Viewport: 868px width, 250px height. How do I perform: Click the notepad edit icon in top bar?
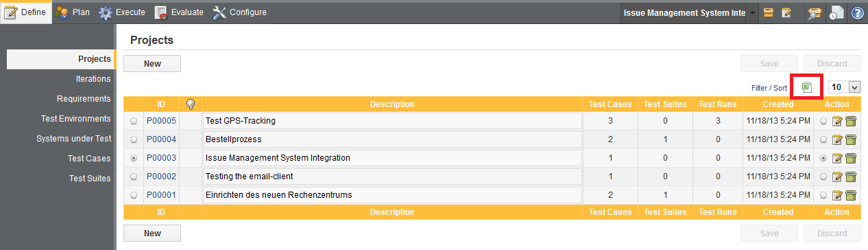(x=786, y=13)
